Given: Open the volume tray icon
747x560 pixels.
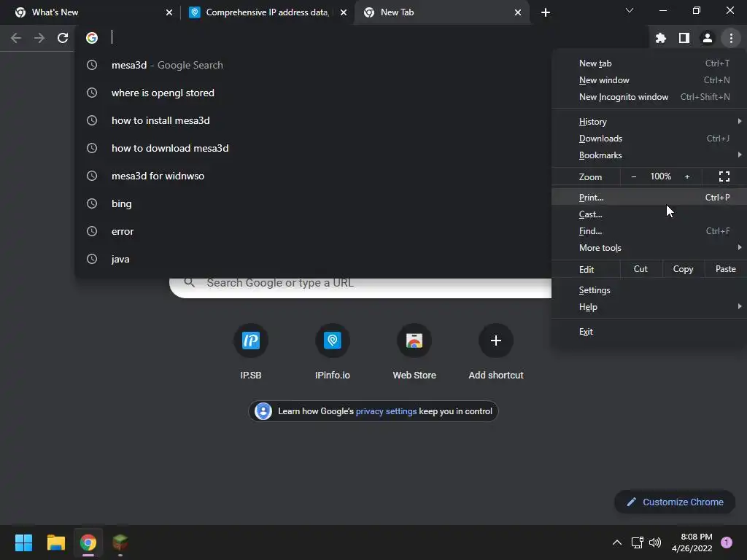Looking at the screenshot, I should (655, 542).
